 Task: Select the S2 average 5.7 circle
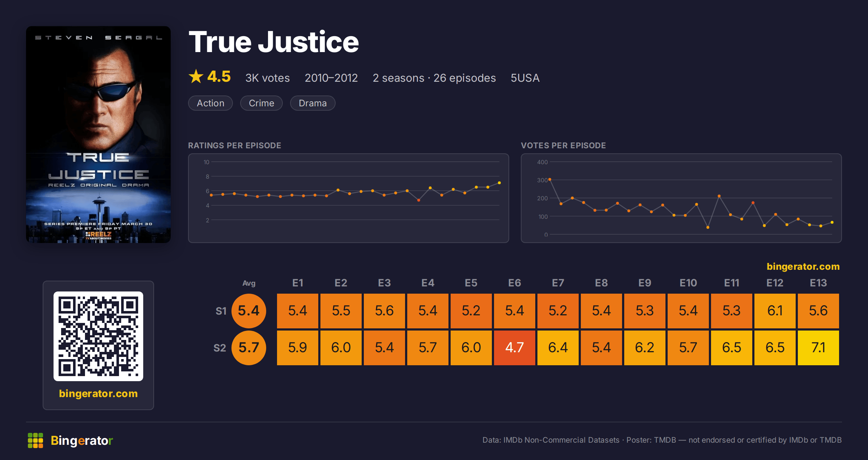coord(249,348)
